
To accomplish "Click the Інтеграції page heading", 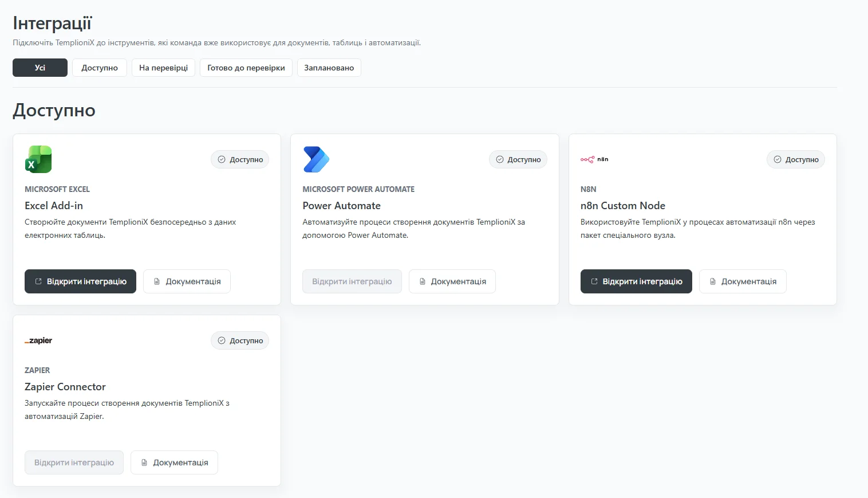I will pyautogui.click(x=52, y=23).
